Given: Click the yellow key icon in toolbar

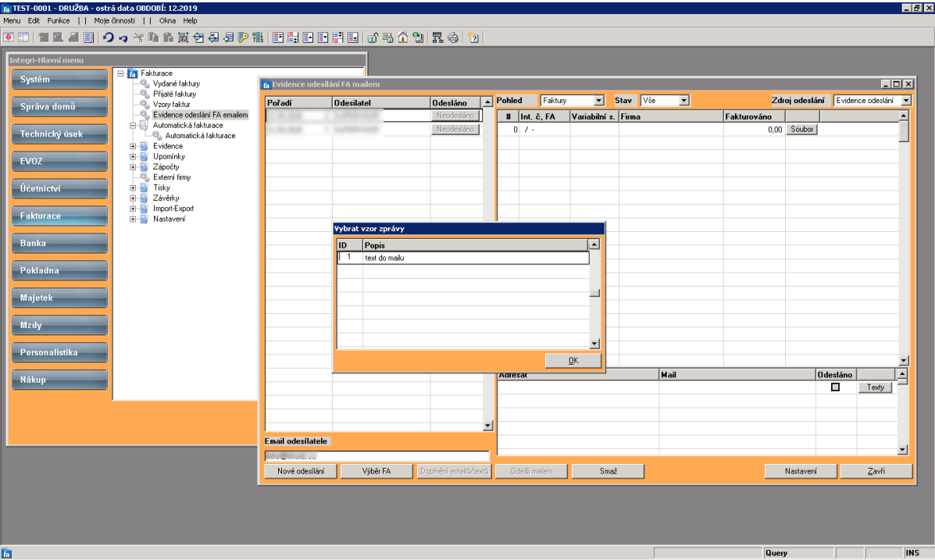Looking at the screenshot, I should (243, 37).
